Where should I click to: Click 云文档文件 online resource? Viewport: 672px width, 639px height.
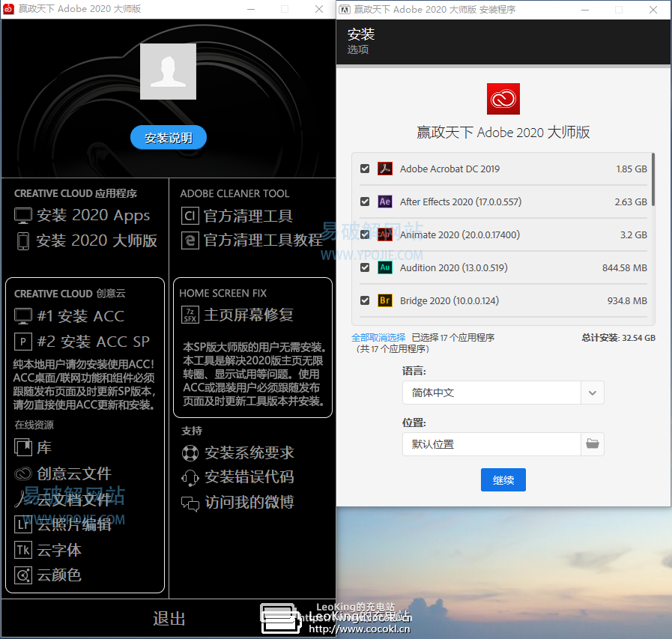tap(73, 499)
